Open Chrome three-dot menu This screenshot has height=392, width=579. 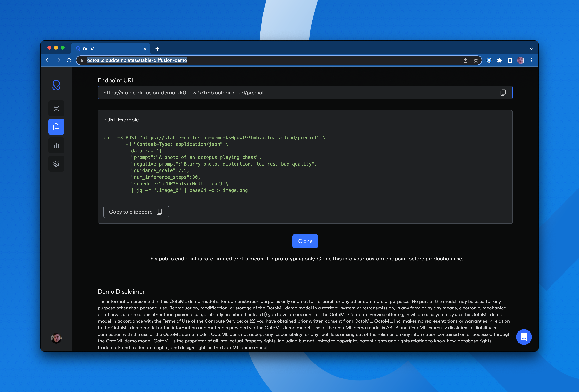(531, 60)
